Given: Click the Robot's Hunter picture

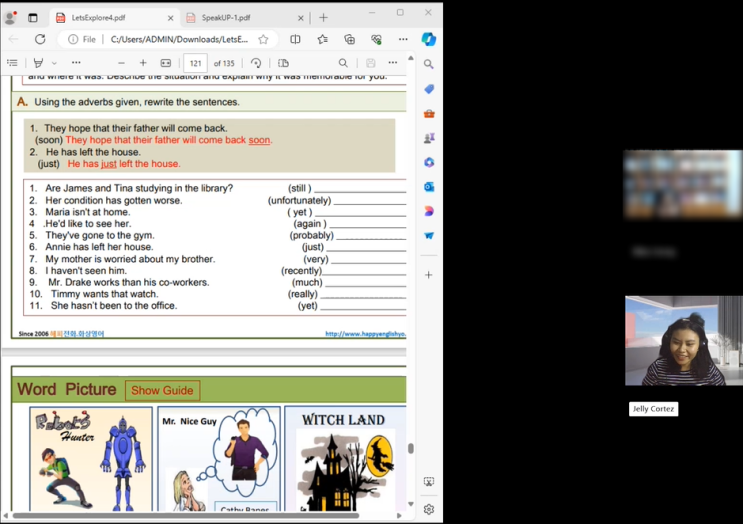Looking at the screenshot, I should [91, 459].
